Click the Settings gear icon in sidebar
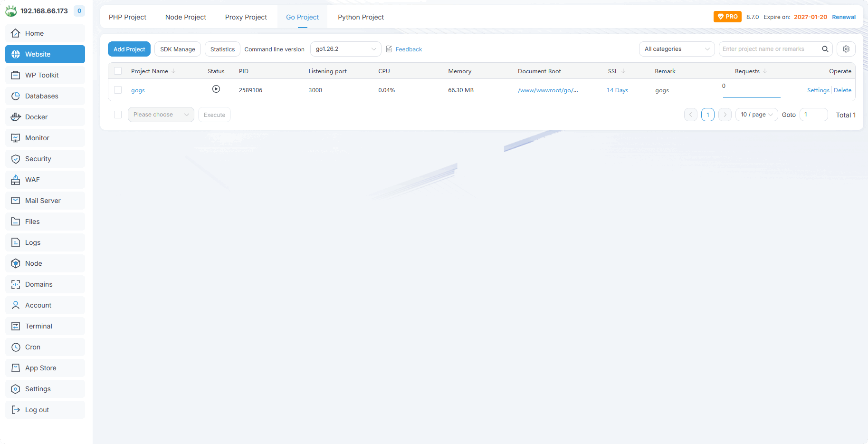 pyautogui.click(x=16, y=389)
